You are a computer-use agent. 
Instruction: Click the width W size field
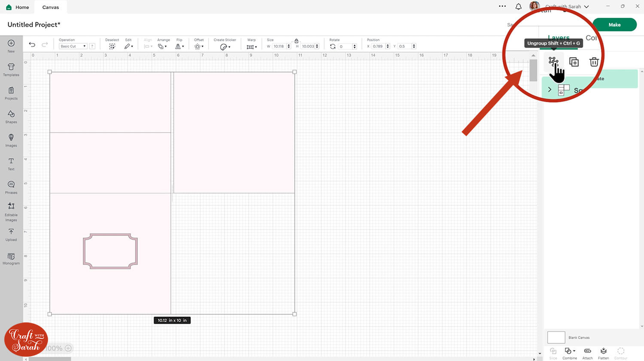(x=279, y=46)
